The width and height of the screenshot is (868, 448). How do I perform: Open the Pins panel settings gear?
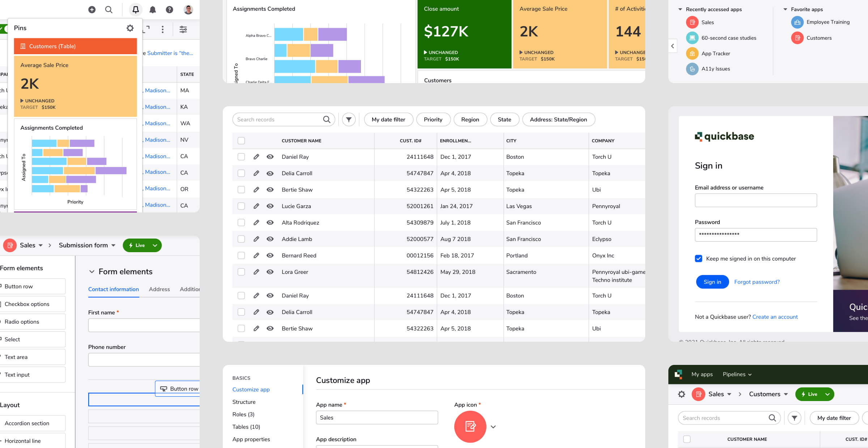(x=130, y=28)
